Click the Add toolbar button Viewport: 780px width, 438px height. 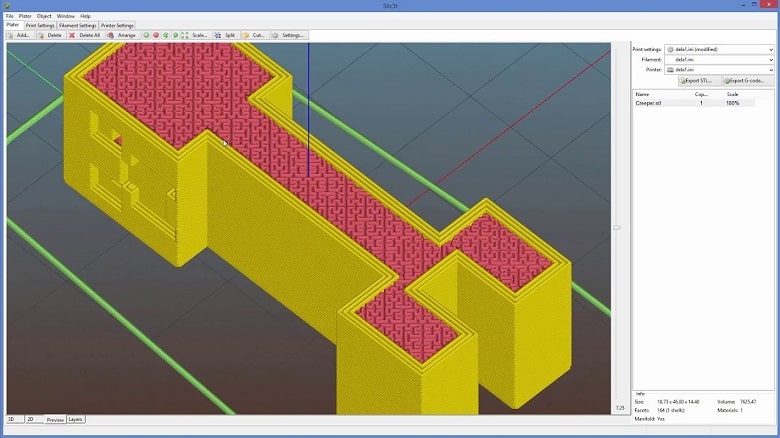[19, 35]
